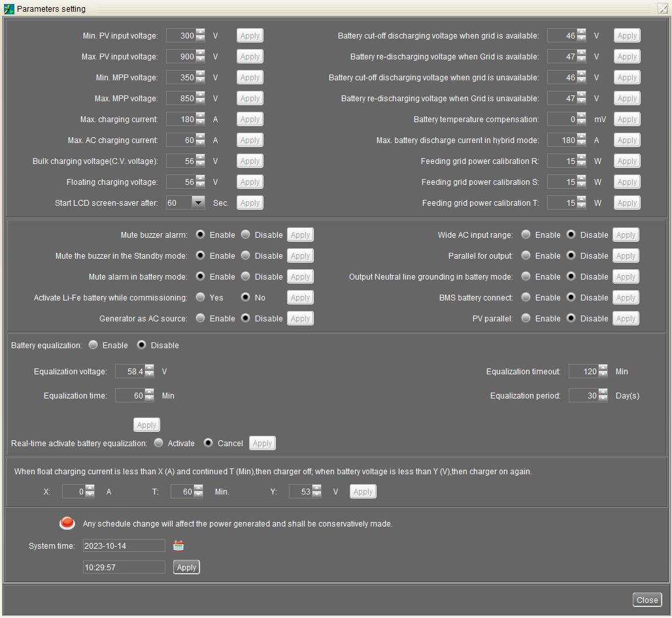
Task: Click Apply button next to system time
Action: tap(186, 567)
